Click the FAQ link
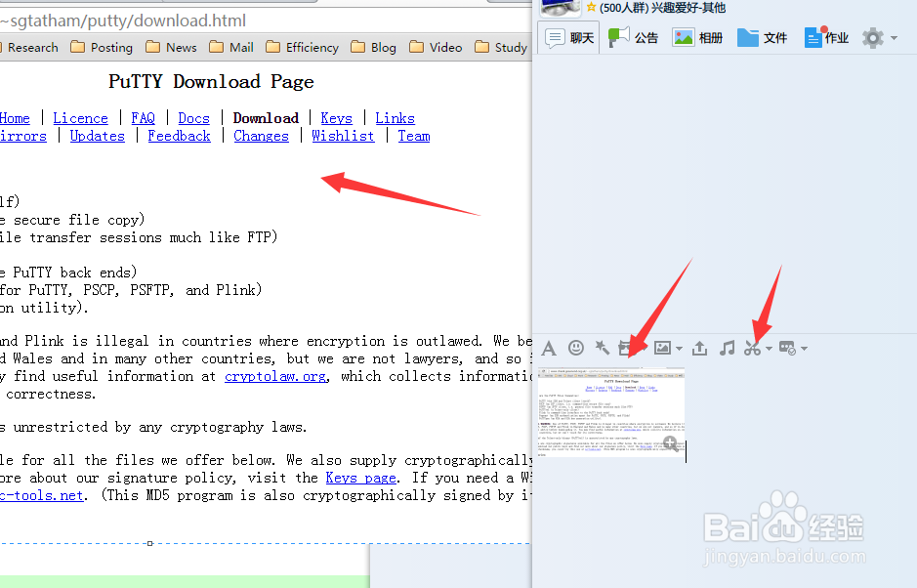The width and height of the screenshot is (917, 588). 144,118
